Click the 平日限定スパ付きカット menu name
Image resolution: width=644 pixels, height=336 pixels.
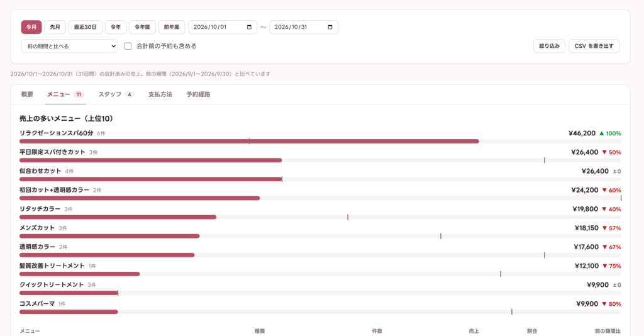52,152
